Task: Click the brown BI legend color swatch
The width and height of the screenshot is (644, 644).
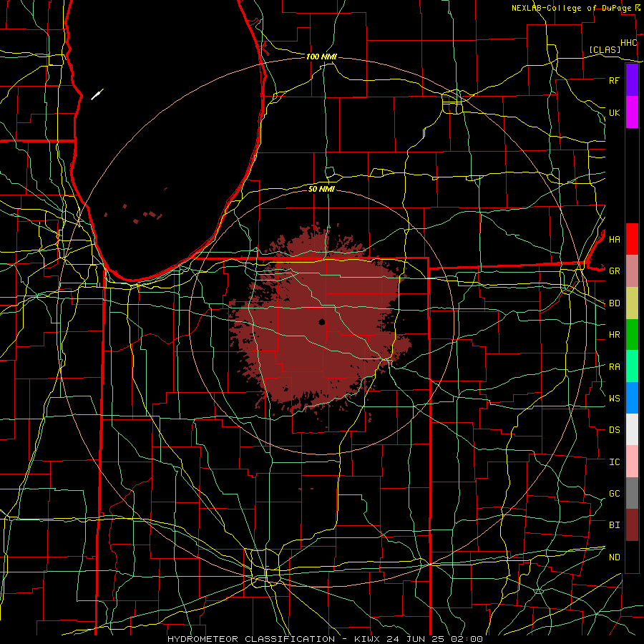Action: [632, 525]
